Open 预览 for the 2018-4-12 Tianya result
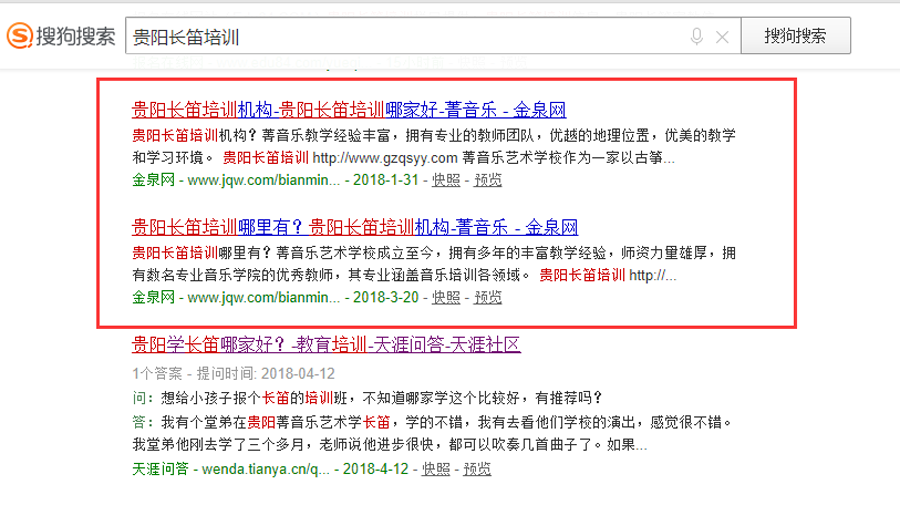The width and height of the screenshot is (900, 505). click(x=477, y=469)
